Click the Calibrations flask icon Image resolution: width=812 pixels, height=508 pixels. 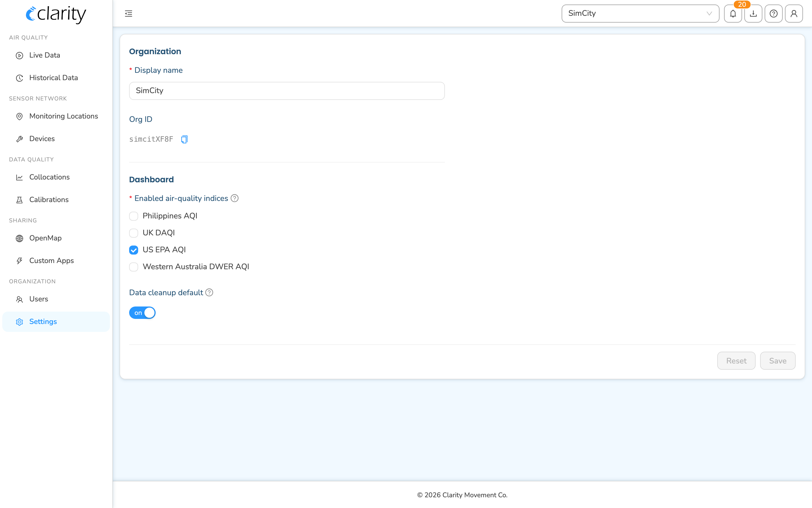[x=19, y=200]
